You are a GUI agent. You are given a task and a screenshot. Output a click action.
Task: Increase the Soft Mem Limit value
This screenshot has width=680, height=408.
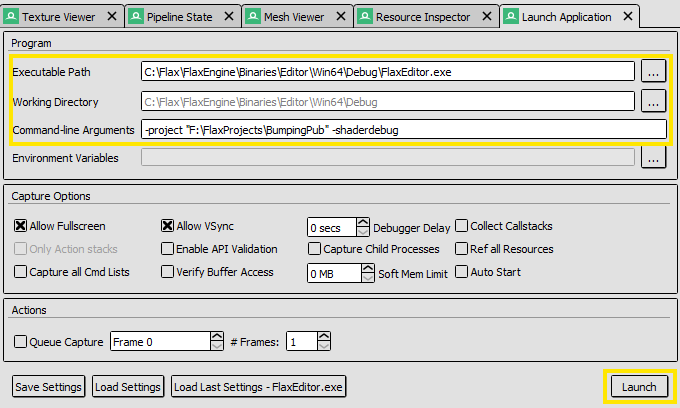pos(368,268)
